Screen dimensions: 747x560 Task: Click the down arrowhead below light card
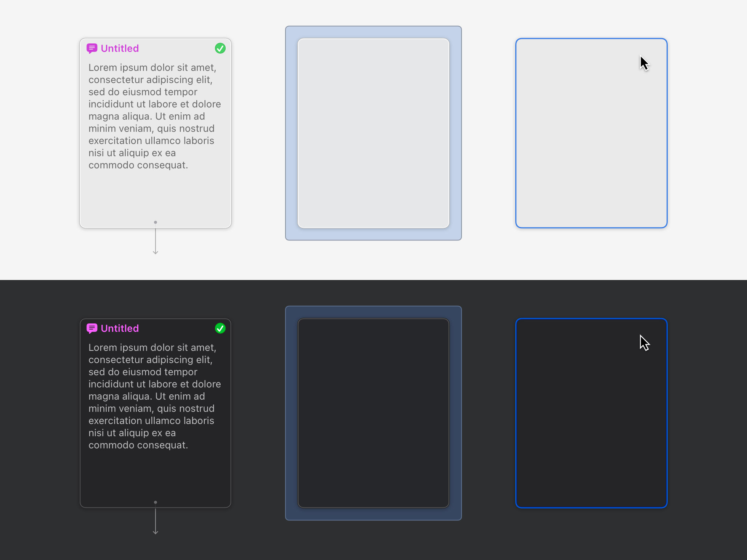click(x=155, y=252)
